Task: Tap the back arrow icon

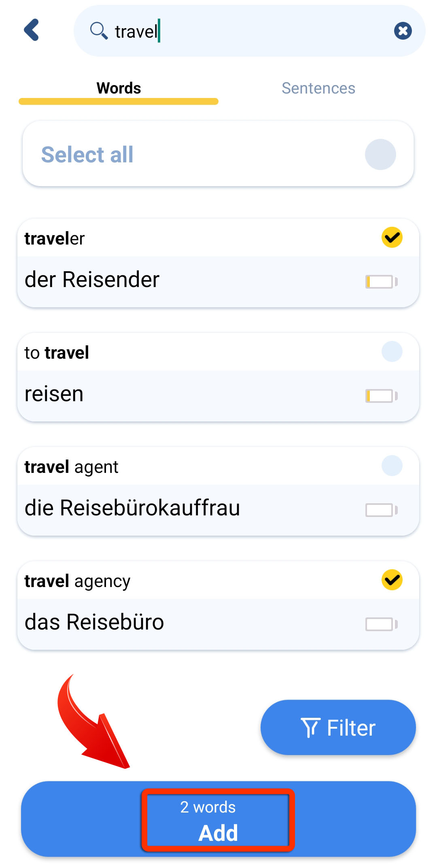Action: [x=32, y=30]
